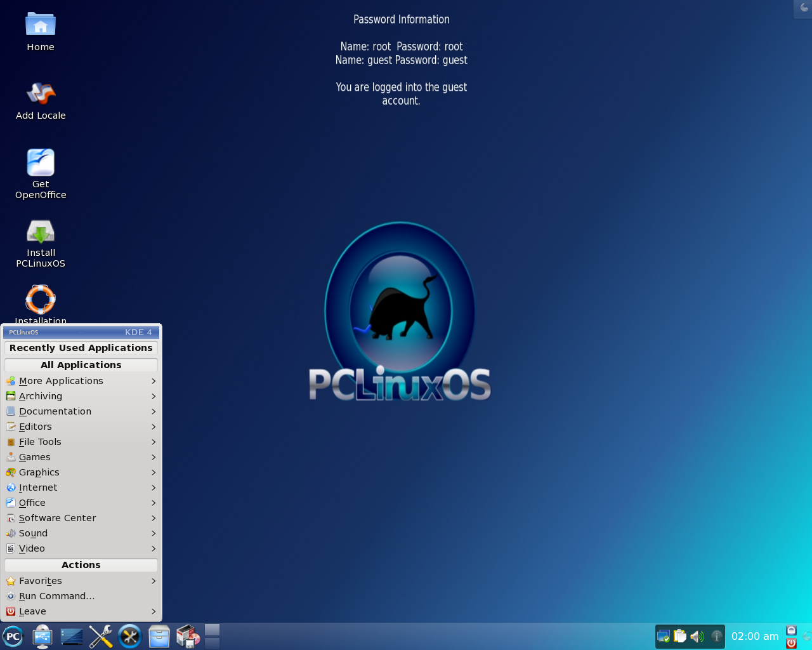The height and width of the screenshot is (650, 812).
Task: Launch the round blue control center icon
Action: pyautogui.click(x=130, y=637)
